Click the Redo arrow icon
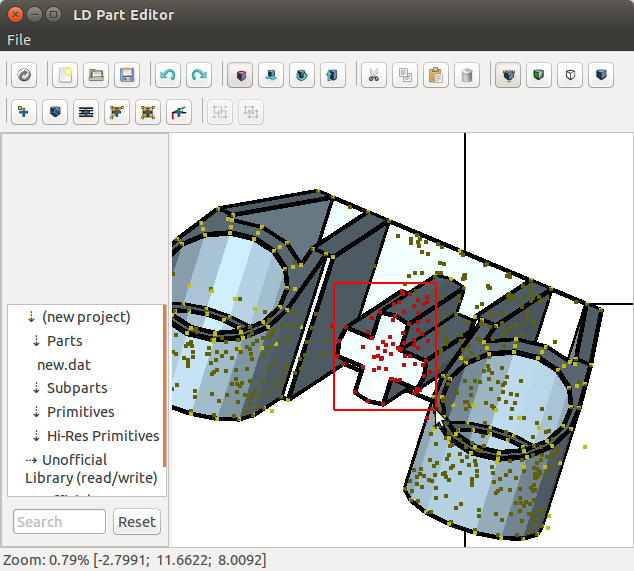This screenshot has width=634, height=571. (x=199, y=75)
